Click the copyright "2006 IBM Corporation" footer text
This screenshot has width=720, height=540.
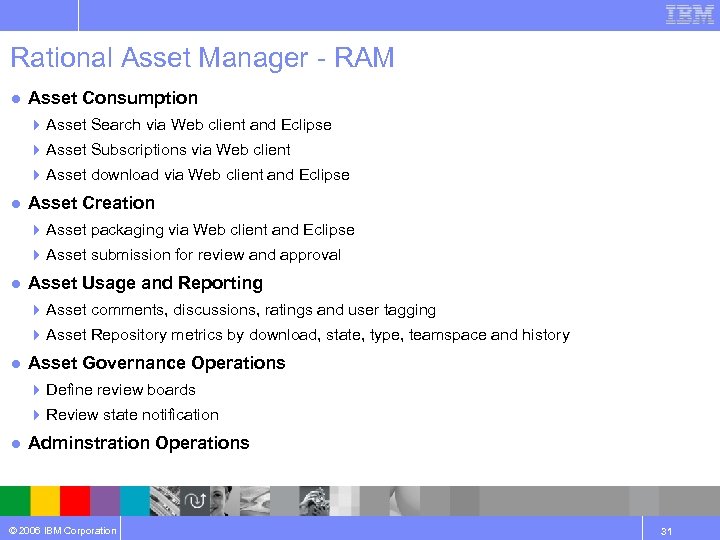click(62, 531)
